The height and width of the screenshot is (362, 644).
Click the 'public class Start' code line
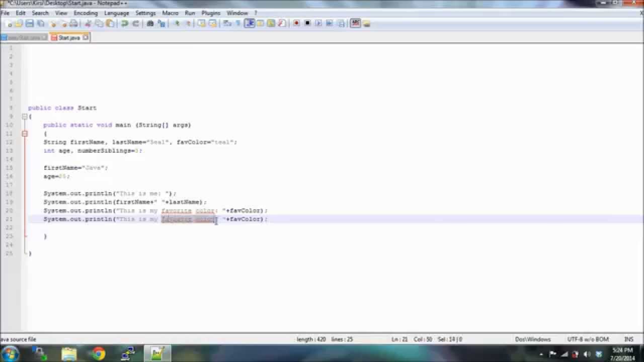62,108
